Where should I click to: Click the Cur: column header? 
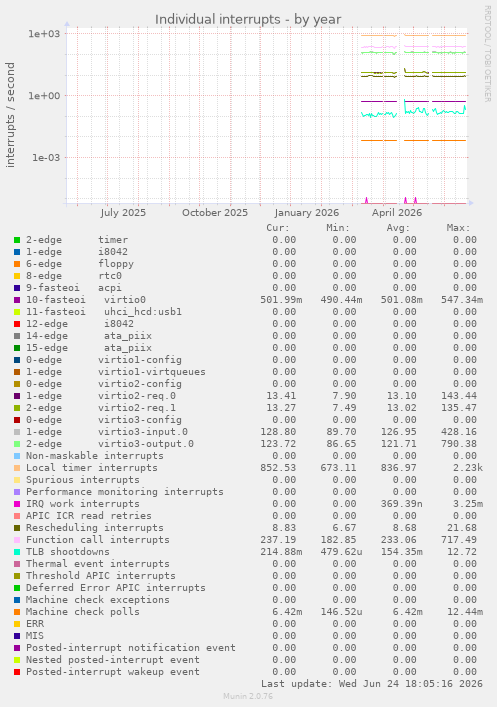[278, 228]
